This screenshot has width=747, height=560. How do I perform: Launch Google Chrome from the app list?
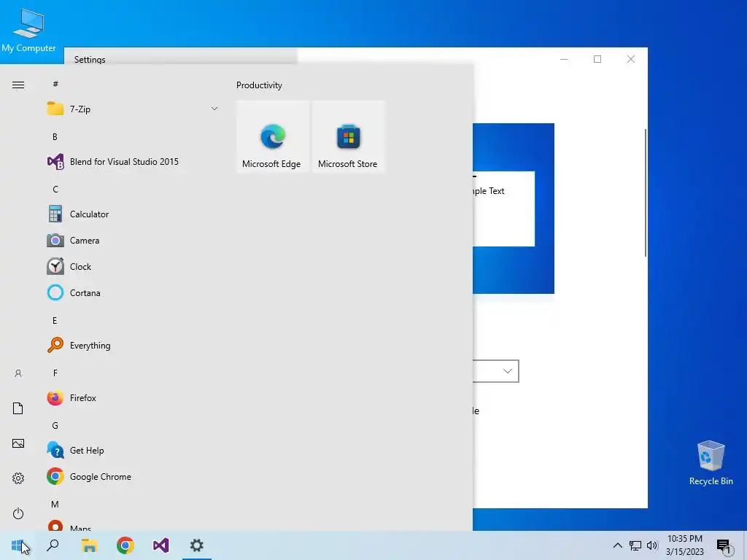click(133, 477)
